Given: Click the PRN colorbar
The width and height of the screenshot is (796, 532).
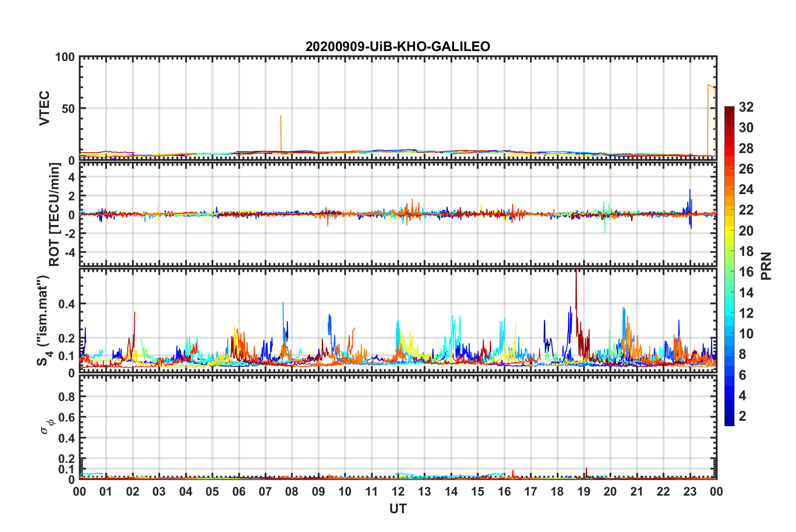Looking at the screenshot, I should coord(729,266).
